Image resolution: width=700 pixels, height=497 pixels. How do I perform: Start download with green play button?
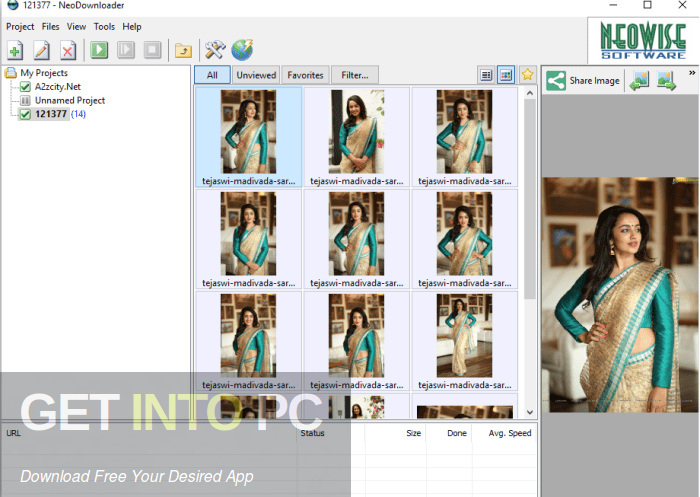99,50
